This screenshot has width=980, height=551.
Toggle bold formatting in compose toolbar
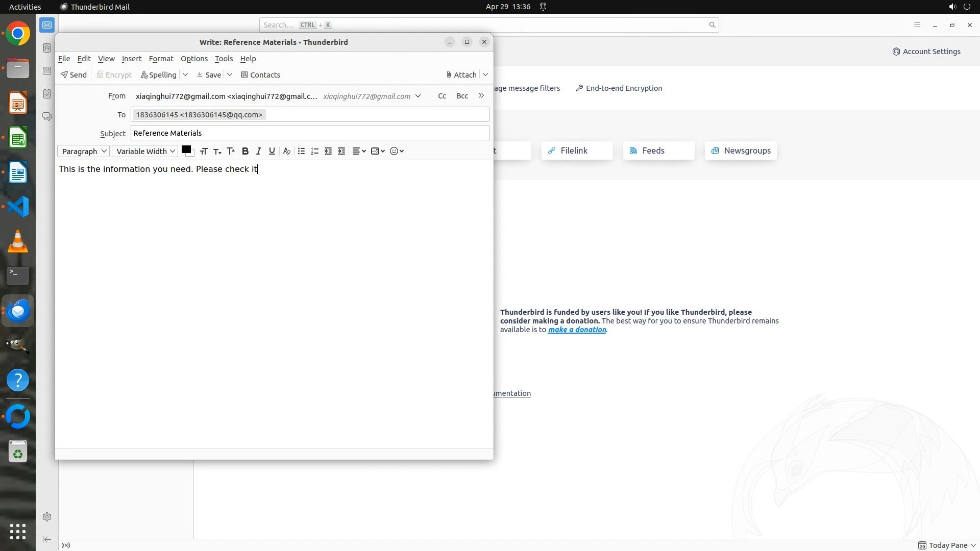point(245,151)
